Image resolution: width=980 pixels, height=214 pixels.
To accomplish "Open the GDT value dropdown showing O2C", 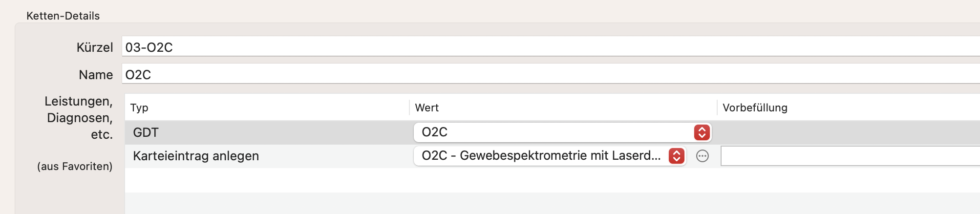I will tap(562, 132).
